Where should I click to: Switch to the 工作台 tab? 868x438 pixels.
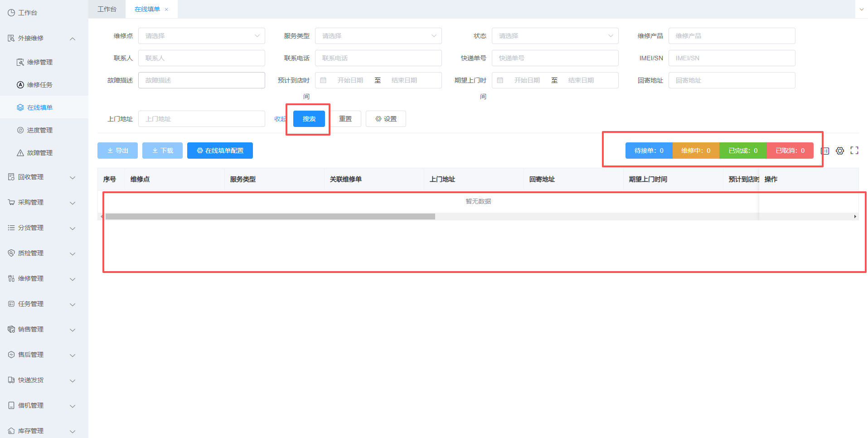click(x=107, y=9)
